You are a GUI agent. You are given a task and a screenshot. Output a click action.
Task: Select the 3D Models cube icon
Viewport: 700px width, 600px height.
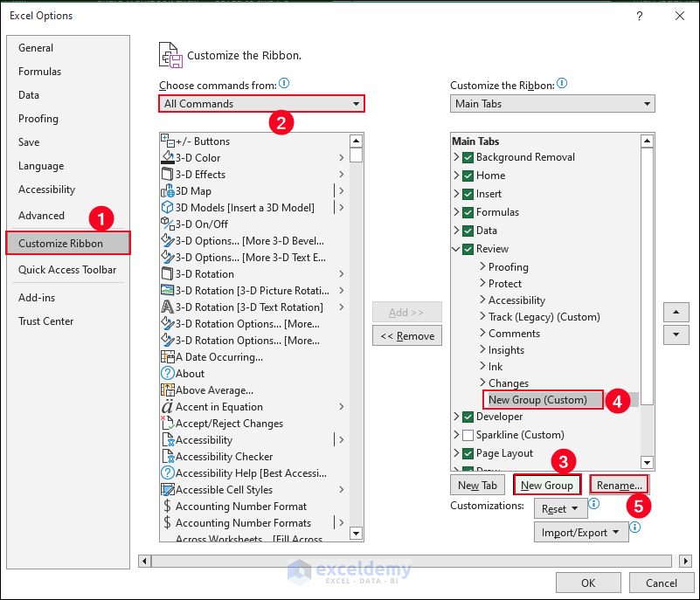coord(168,208)
